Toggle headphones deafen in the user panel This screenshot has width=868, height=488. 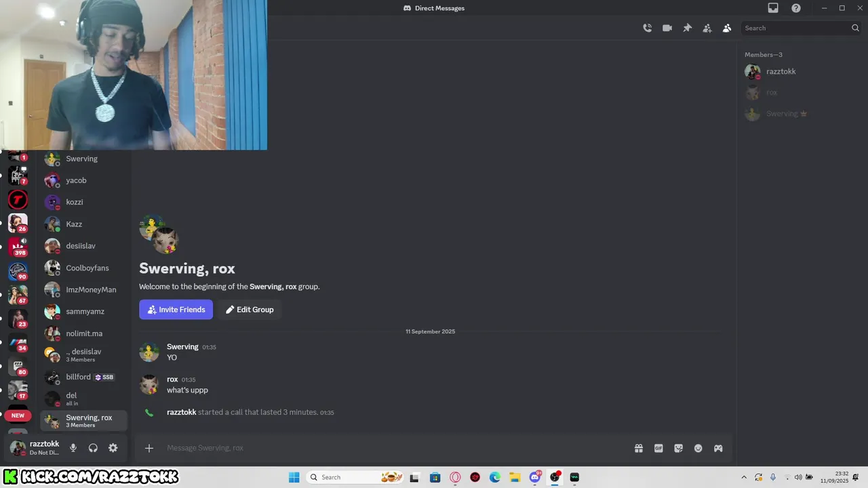point(93,448)
